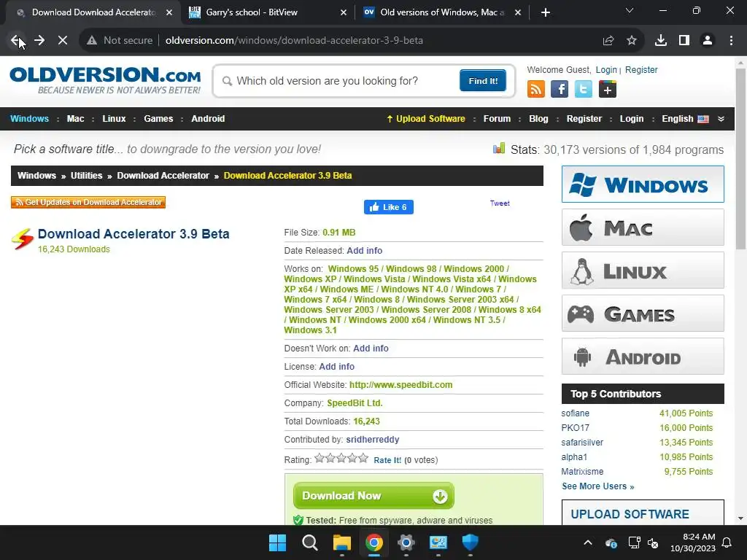Image resolution: width=747 pixels, height=560 pixels.
Task: Open Settings gear in taskbar
Action: coord(406,542)
